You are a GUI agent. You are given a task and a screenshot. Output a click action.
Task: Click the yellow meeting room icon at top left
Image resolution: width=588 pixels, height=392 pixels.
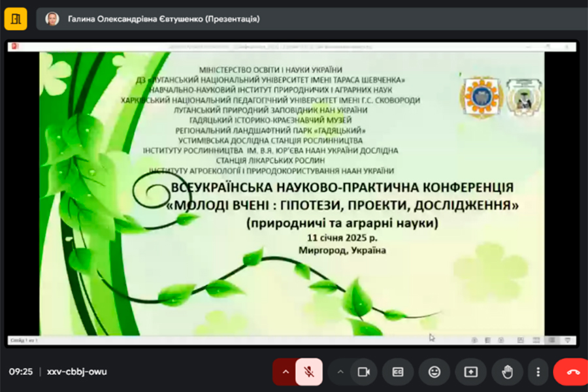pyautogui.click(x=16, y=19)
